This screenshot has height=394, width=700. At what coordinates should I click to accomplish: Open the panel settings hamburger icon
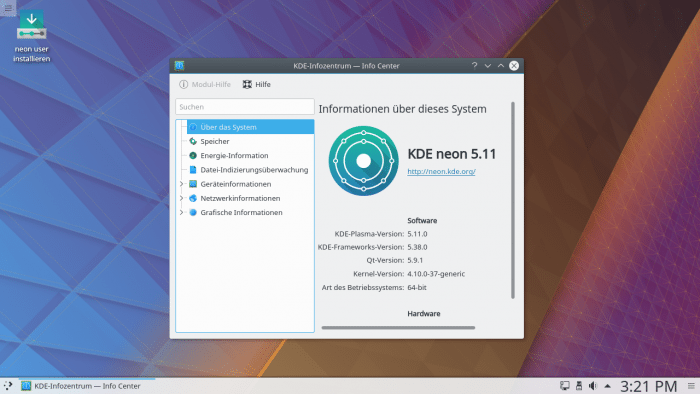[x=691, y=386]
